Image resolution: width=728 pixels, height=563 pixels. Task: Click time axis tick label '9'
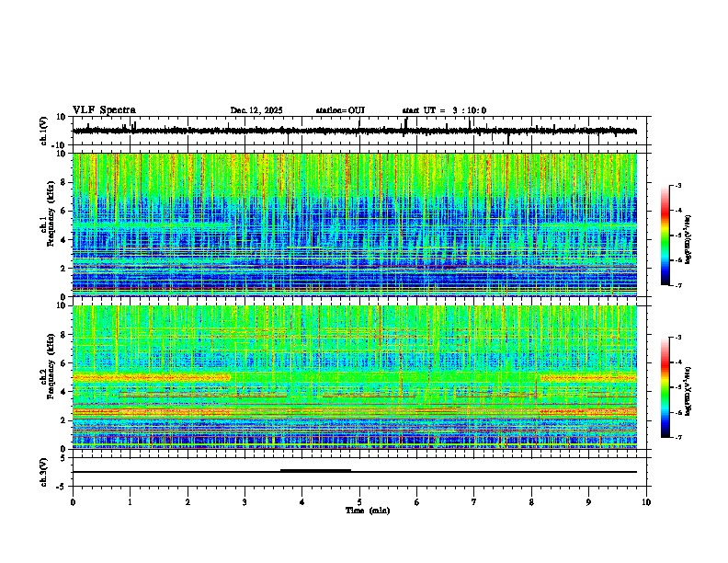[x=588, y=502]
